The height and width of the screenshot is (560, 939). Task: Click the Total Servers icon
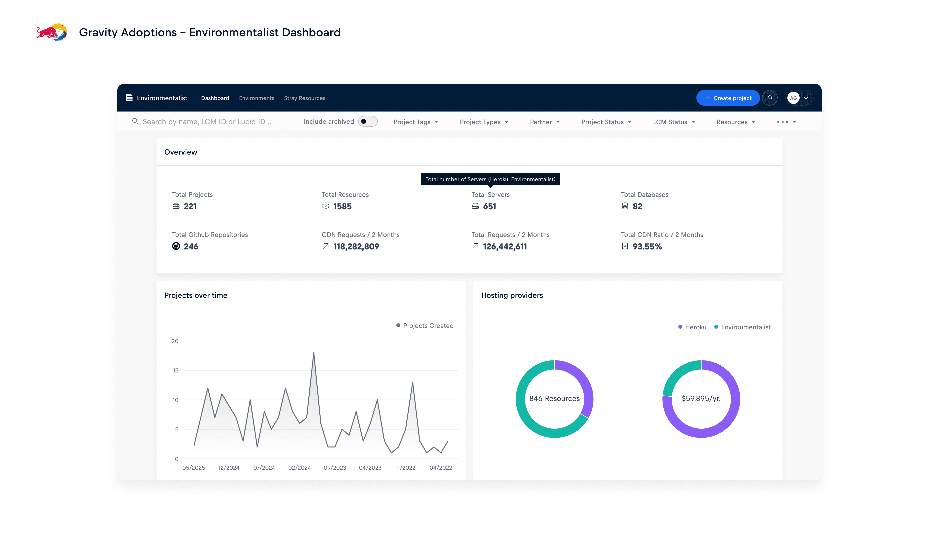click(x=475, y=206)
